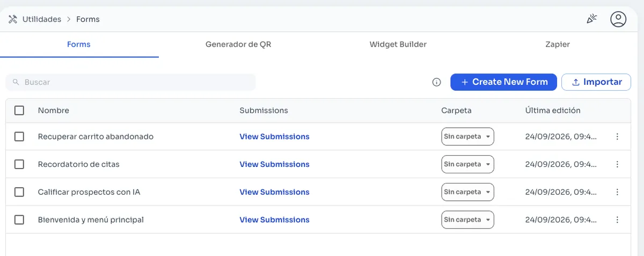Click the Utilidades breadcrumb link

coord(42,19)
